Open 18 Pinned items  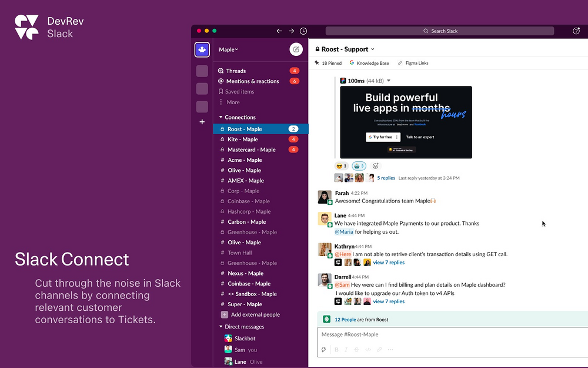tap(328, 63)
